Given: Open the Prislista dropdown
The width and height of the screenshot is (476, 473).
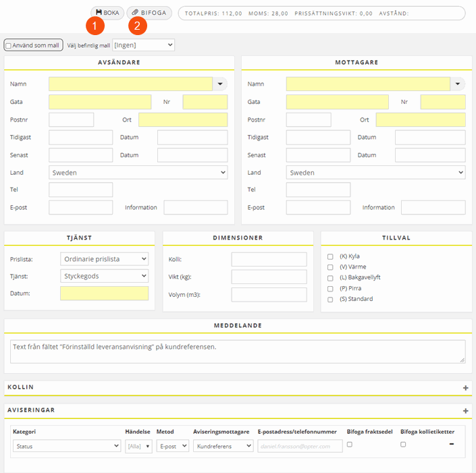Looking at the screenshot, I should (104, 259).
